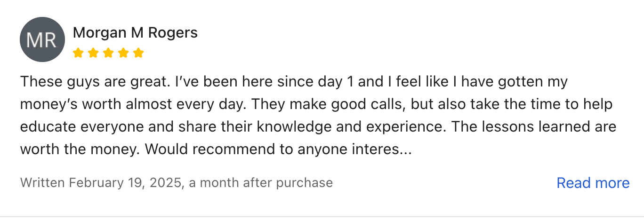The image size is (644, 219).
Task: Click the word "Written" in the footer
Action: pyautogui.click(x=42, y=182)
